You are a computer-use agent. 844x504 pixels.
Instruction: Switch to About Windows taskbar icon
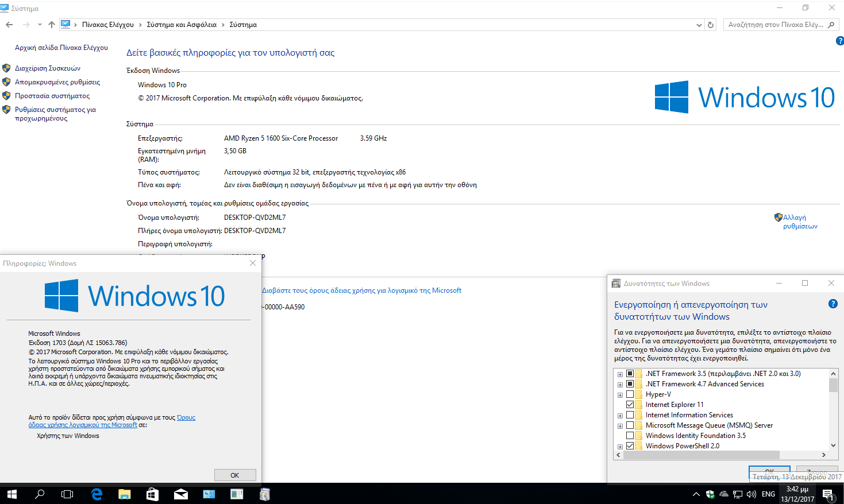pyautogui.click(x=237, y=494)
